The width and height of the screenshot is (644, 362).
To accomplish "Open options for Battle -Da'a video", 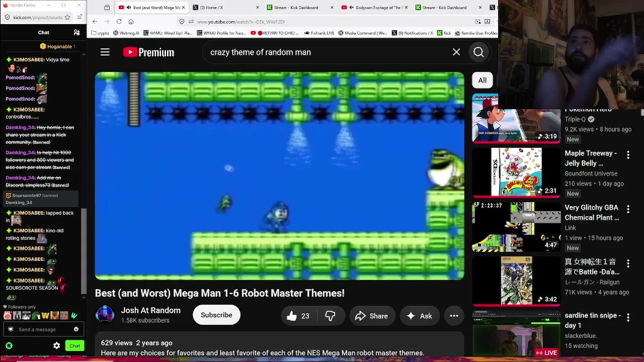I will 628,263.
